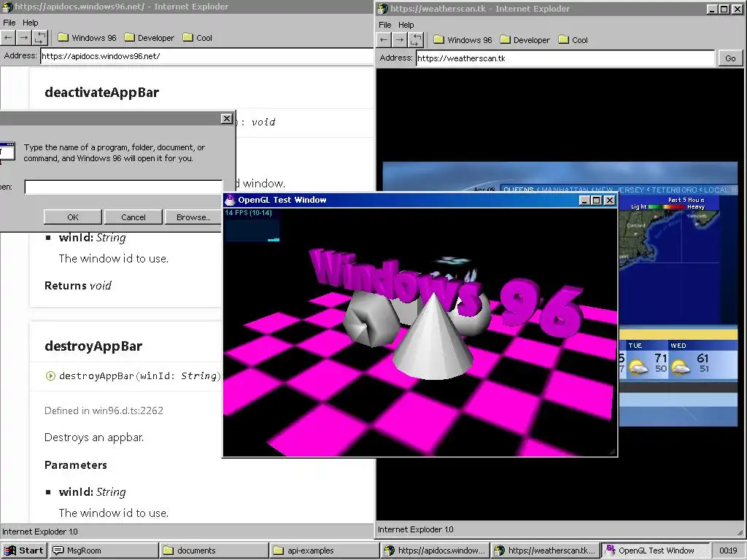The image size is (747, 560).
Task: Open Developer bookmark in apidocs browser
Action: click(149, 38)
